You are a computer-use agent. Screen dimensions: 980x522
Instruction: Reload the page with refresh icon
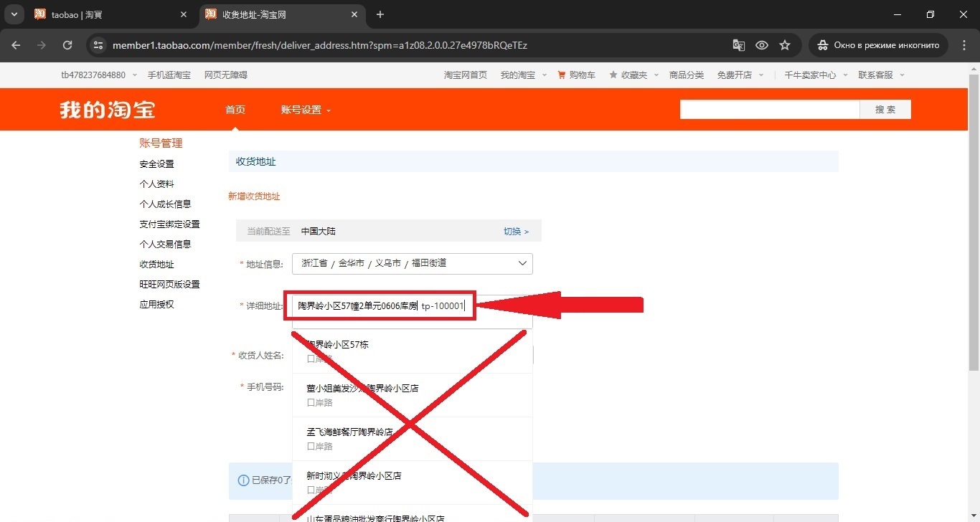coord(67,45)
